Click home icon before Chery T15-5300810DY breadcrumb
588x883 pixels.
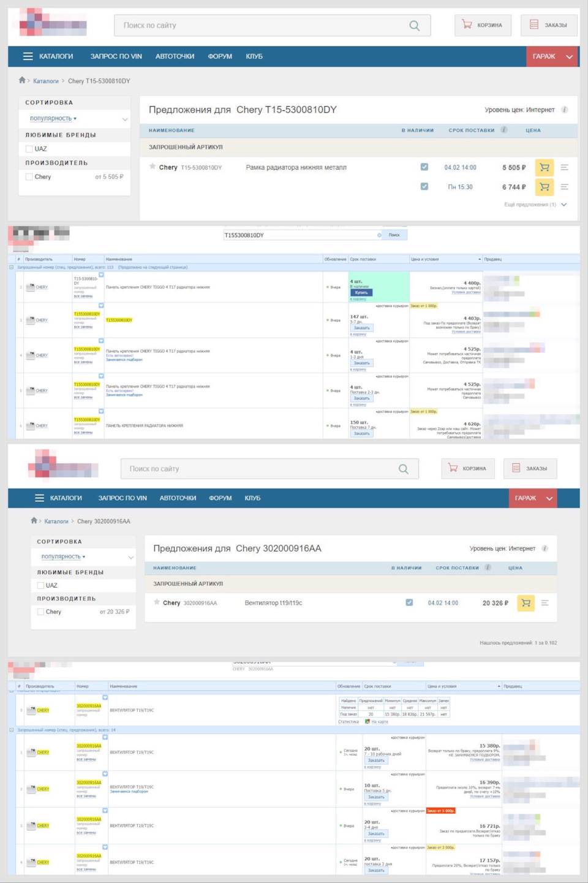[22, 80]
